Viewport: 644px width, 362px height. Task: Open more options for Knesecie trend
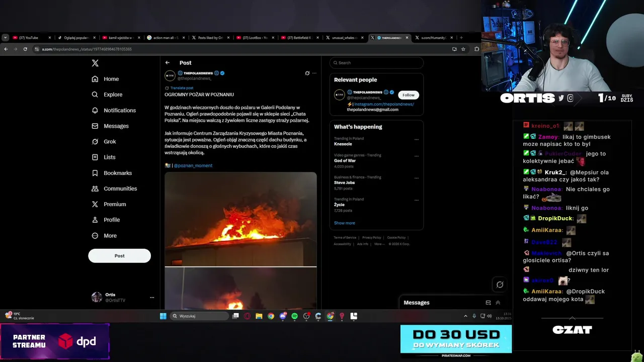416,139
